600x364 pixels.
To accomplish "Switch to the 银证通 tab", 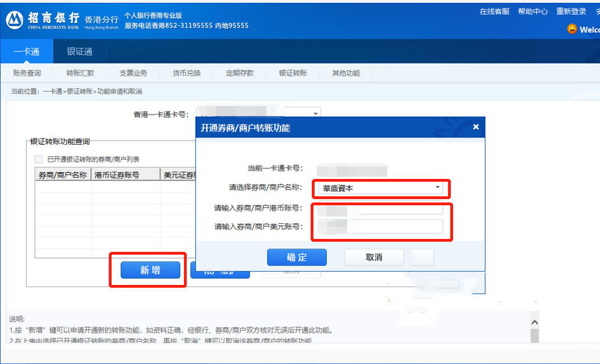I will point(80,51).
